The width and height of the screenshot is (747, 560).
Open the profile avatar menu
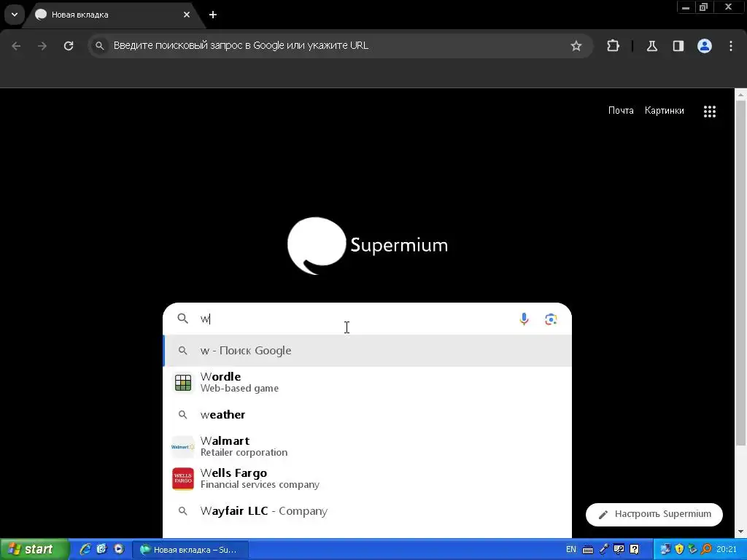click(705, 46)
